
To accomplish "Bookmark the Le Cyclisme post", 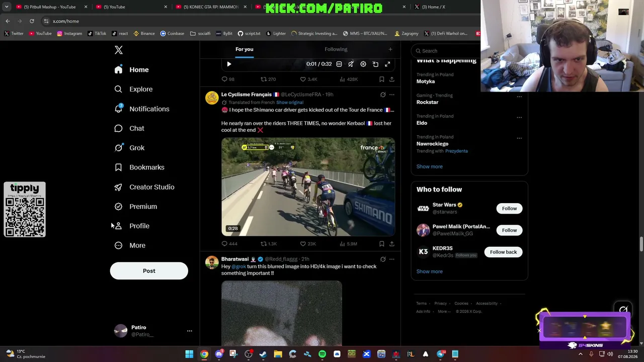I will coord(382,244).
